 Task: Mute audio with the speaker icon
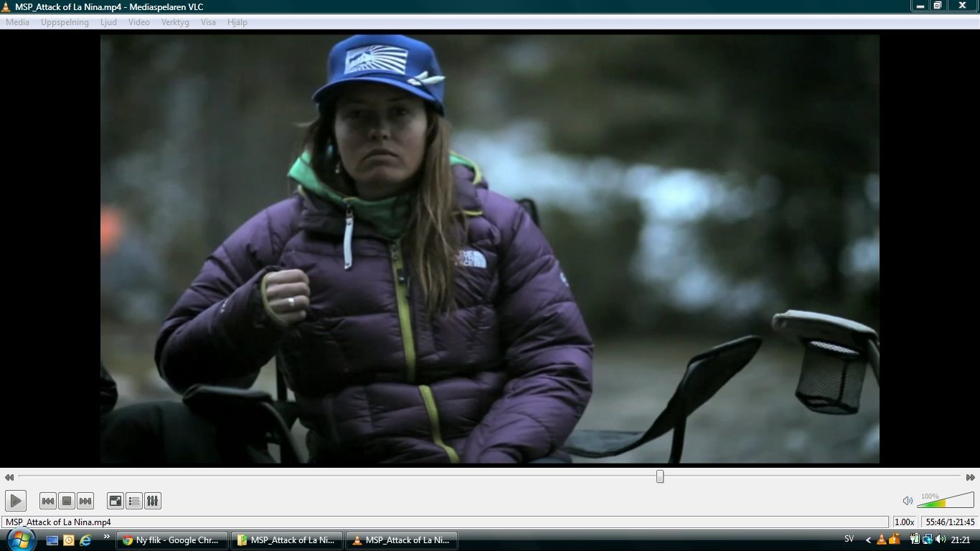pos(908,501)
